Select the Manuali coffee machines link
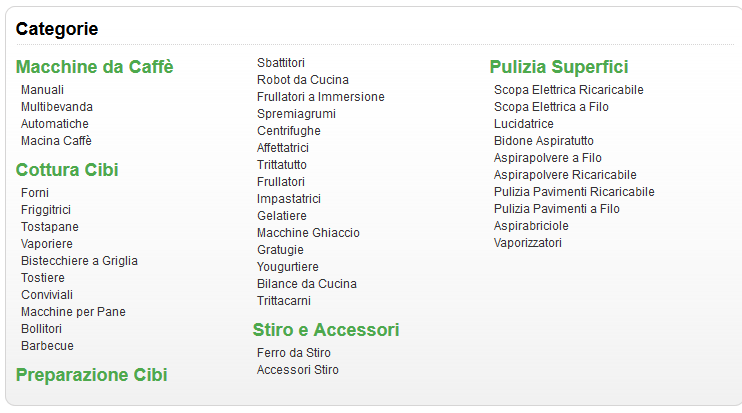The image size is (742, 413). pos(42,90)
